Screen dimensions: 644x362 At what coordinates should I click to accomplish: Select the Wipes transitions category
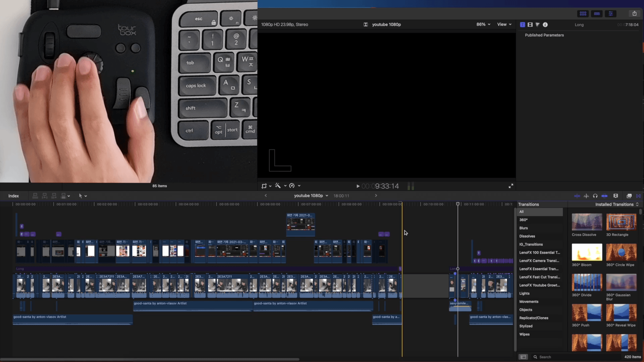coord(524,334)
